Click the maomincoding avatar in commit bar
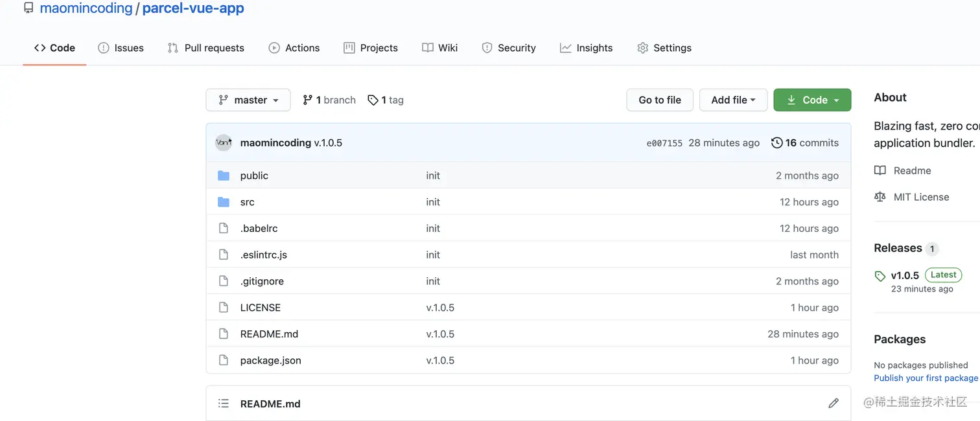Viewport: 980px width, 421px height. (x=224, y=142)
